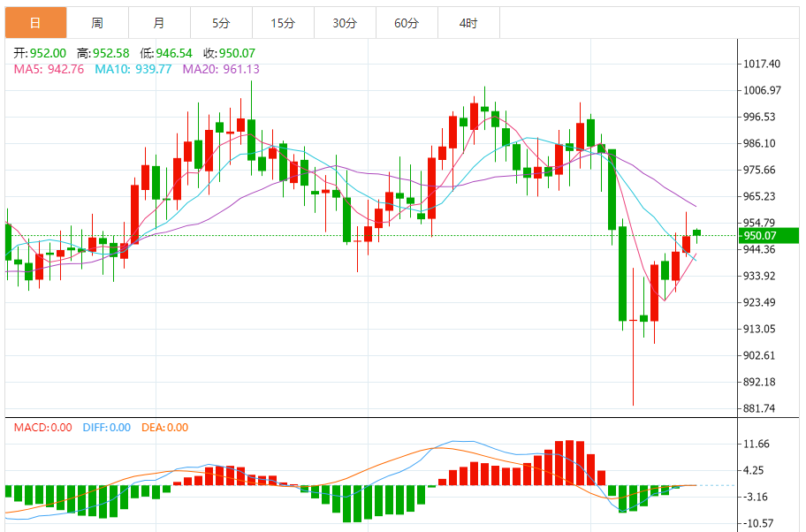Open the 4时 four-hour tab

tap(468, 23)
